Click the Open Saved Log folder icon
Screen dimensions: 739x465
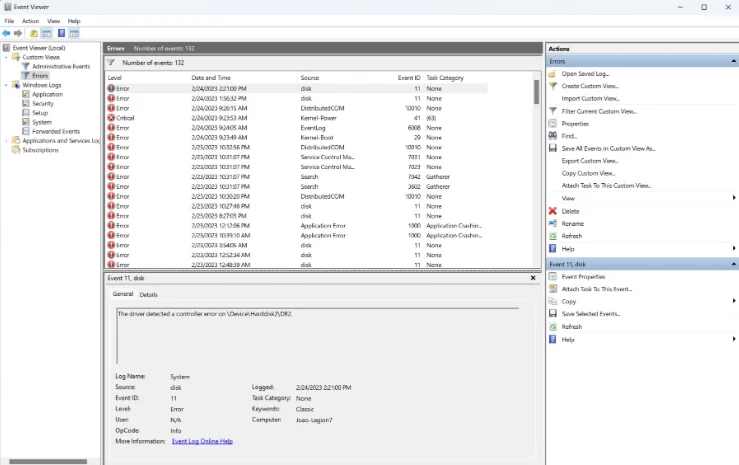[552, 74]
